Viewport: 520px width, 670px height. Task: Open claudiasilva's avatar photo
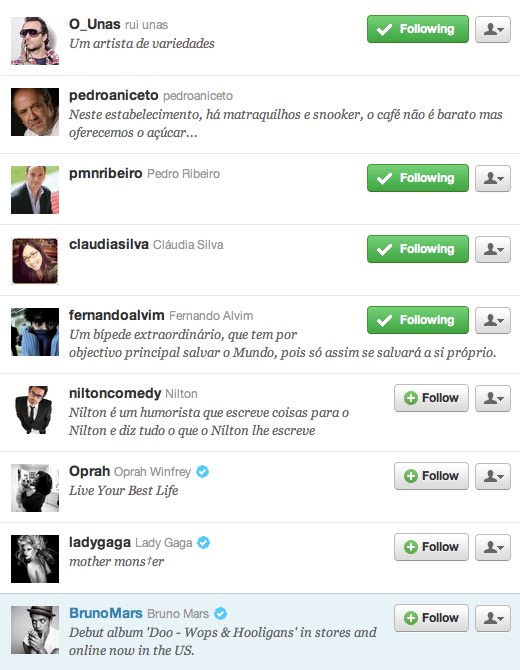tap(35, 261)
